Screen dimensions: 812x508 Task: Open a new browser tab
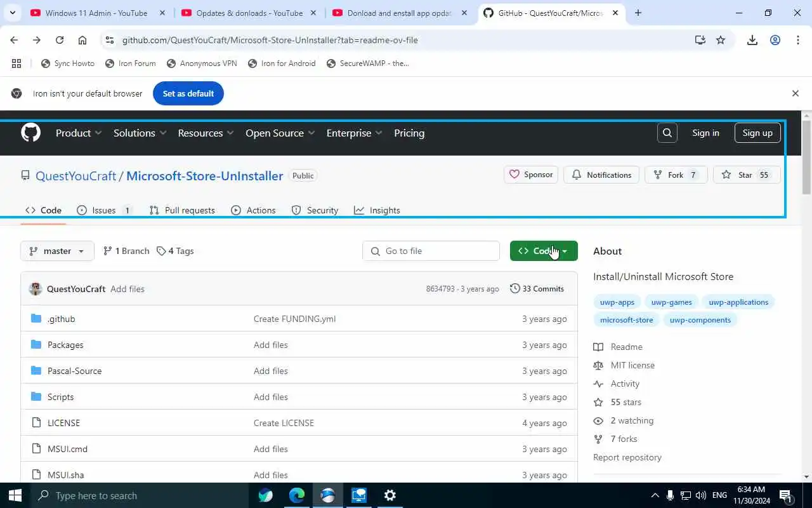click(638, 13)
